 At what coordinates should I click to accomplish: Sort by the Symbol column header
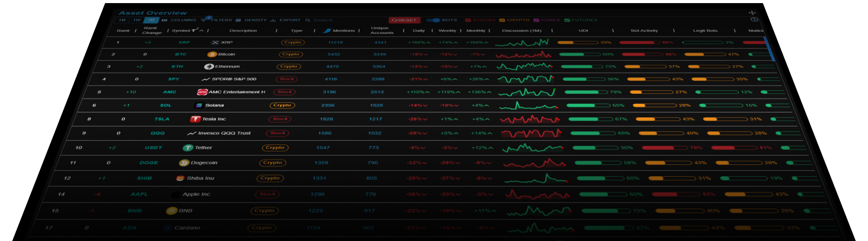click(x=181, y=30)
